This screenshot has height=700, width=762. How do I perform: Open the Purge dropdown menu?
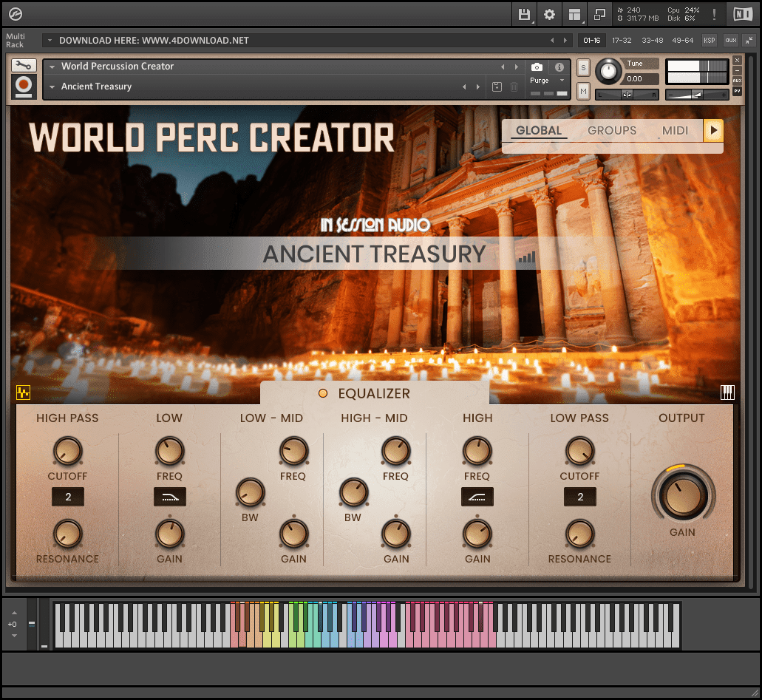(x=562, y=81)
